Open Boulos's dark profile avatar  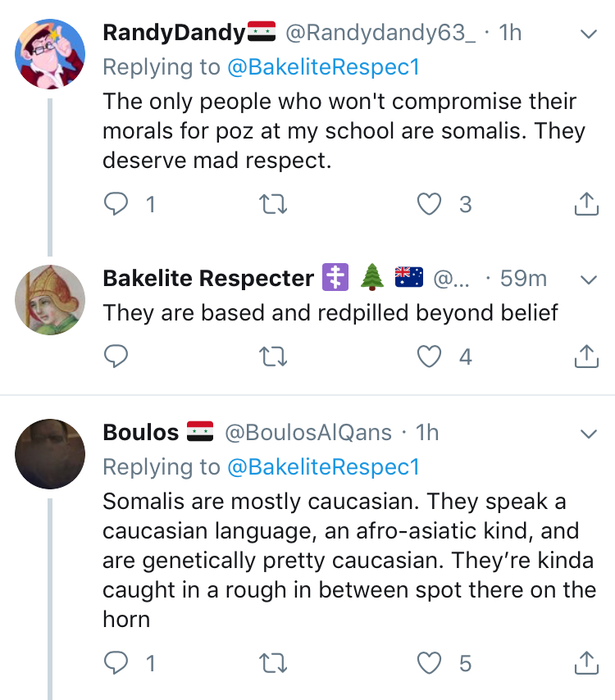pyautogui.click(x=50, y=453)
